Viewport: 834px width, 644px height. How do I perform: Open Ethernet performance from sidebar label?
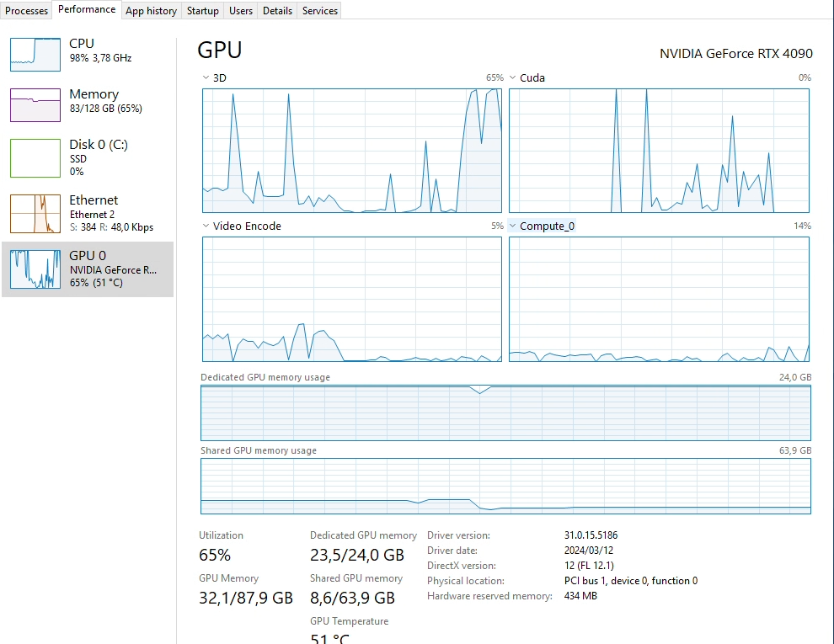[94, 200]
